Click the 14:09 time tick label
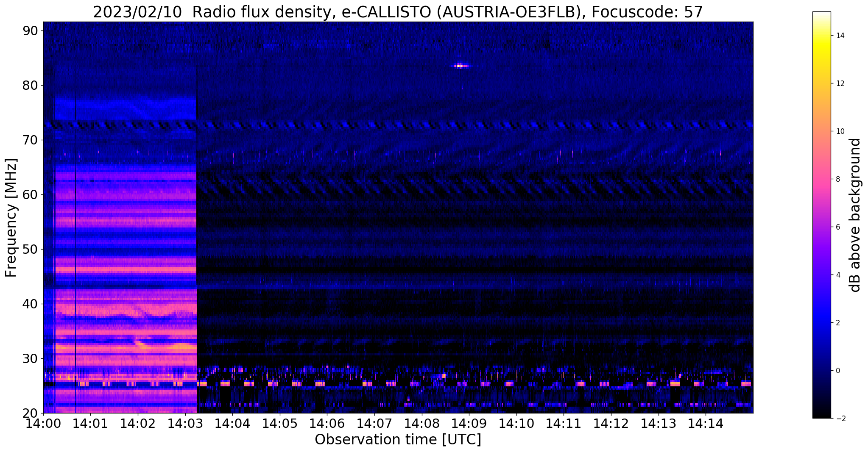The image size is (868, 452). [469, 424]
